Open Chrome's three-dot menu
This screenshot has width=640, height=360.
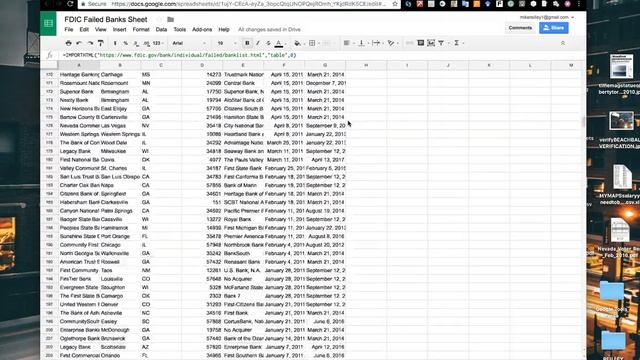tap(579, 4)
